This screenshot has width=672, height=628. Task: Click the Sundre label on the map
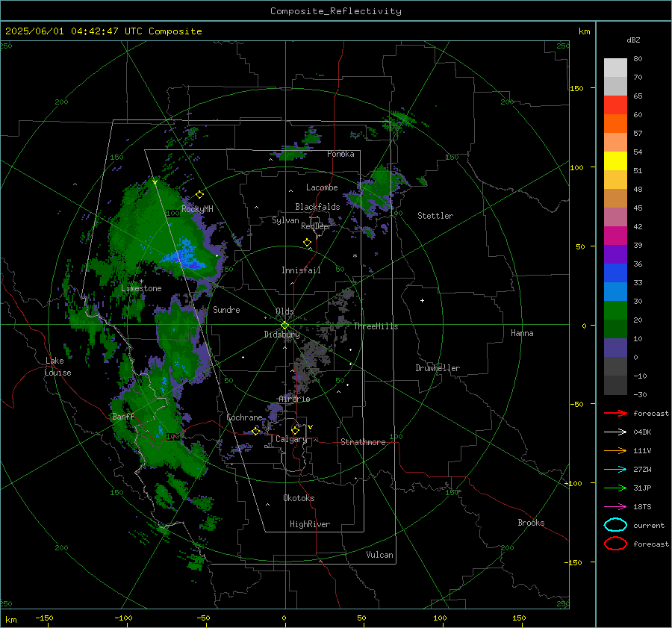click(226, 309)
